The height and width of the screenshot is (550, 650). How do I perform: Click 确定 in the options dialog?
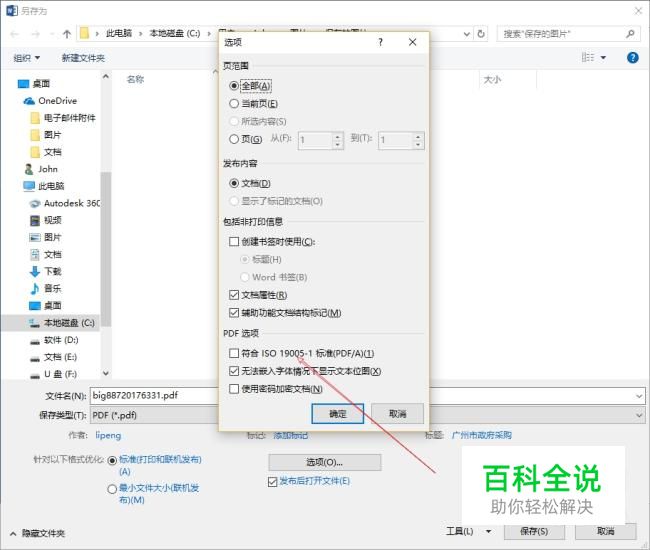tap(337, 414)
